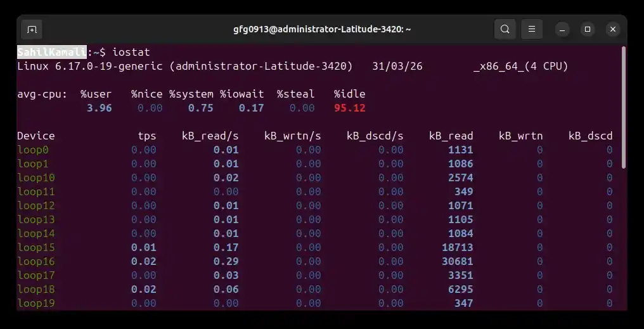Screen dimensions: 644x329
Task: Click the loop12 device name
Action: click(x=36, y=206)
